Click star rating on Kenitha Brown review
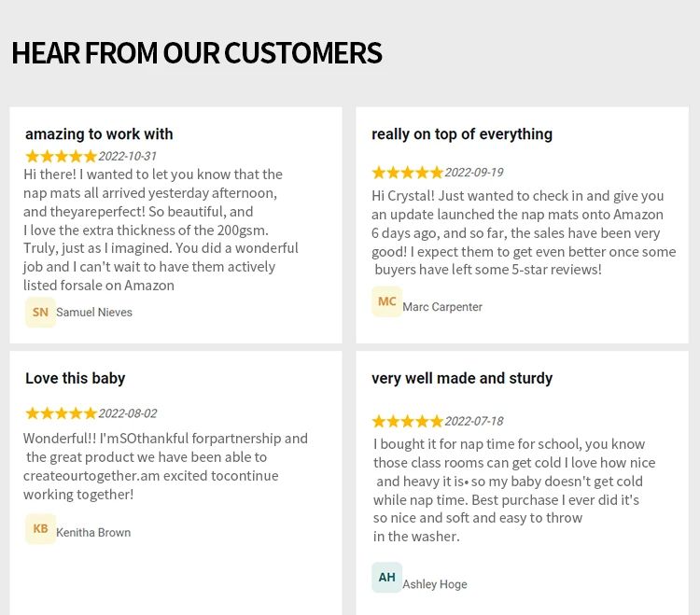The width and height of the screenshot is (700, 615). (62, 413)
